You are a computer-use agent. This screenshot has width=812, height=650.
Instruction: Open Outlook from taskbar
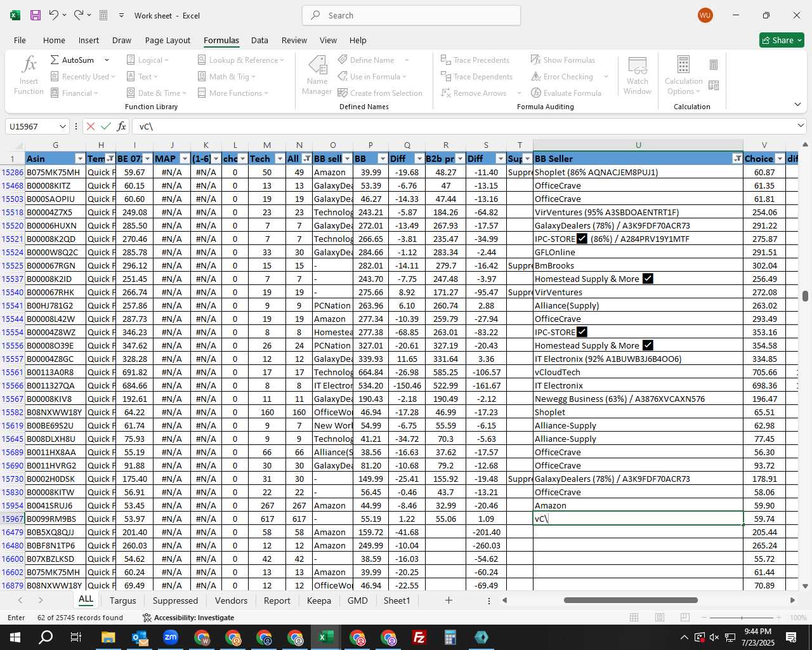click(140, 637)
